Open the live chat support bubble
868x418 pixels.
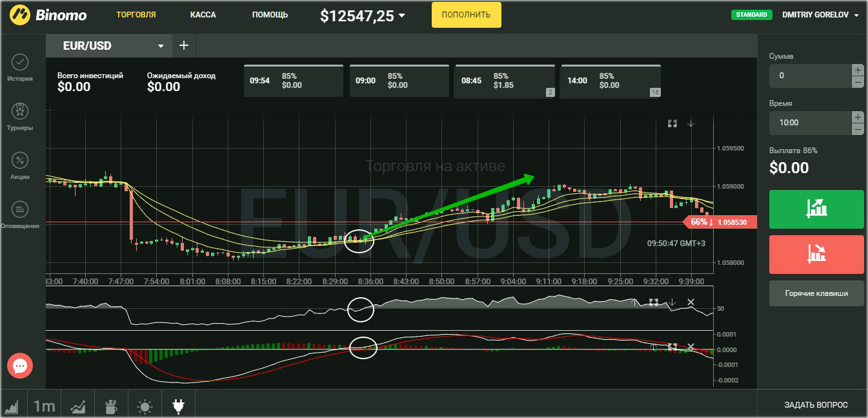click(x=19, y=366)
